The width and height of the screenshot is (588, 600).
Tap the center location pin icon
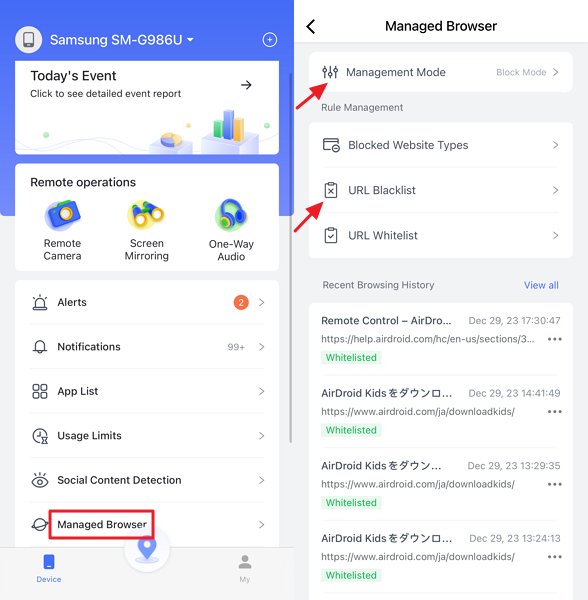[x=147, y=549]
